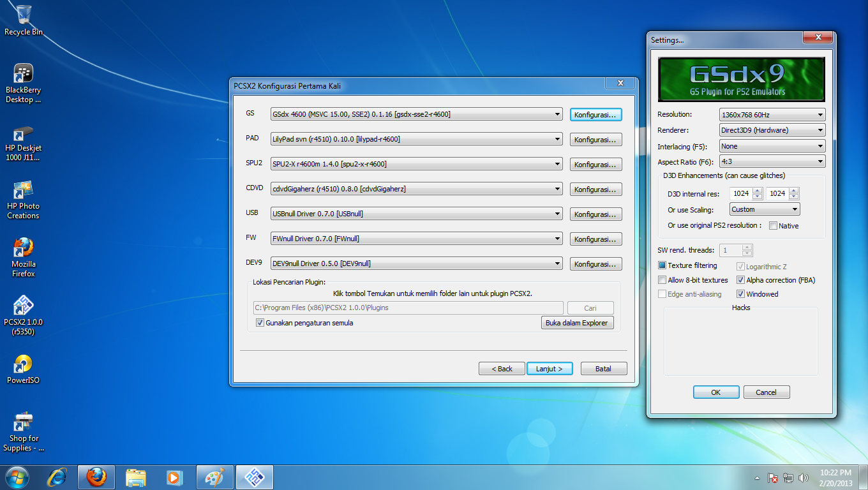Select the HP Photo Creations desktop icon
This screenshot has width=868, height=490.
pyautogui.click(x=24, y=200)
